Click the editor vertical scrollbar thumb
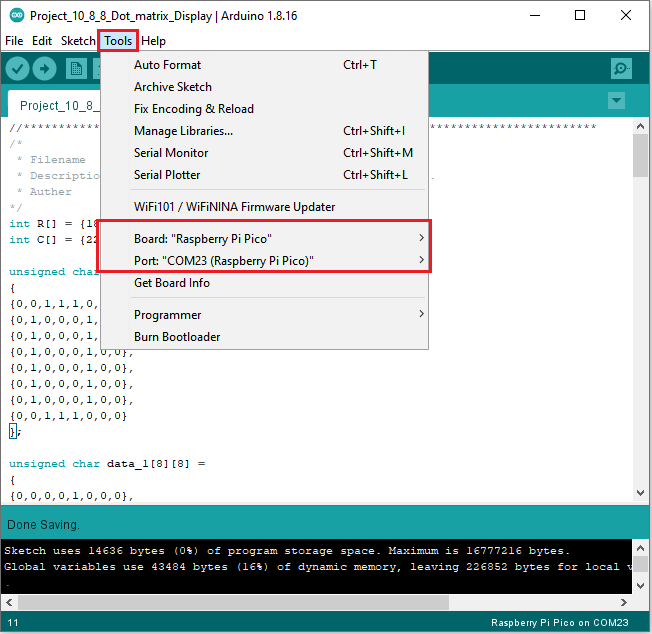Viewport: 652px width, 634px height. [x=640, y=155]
